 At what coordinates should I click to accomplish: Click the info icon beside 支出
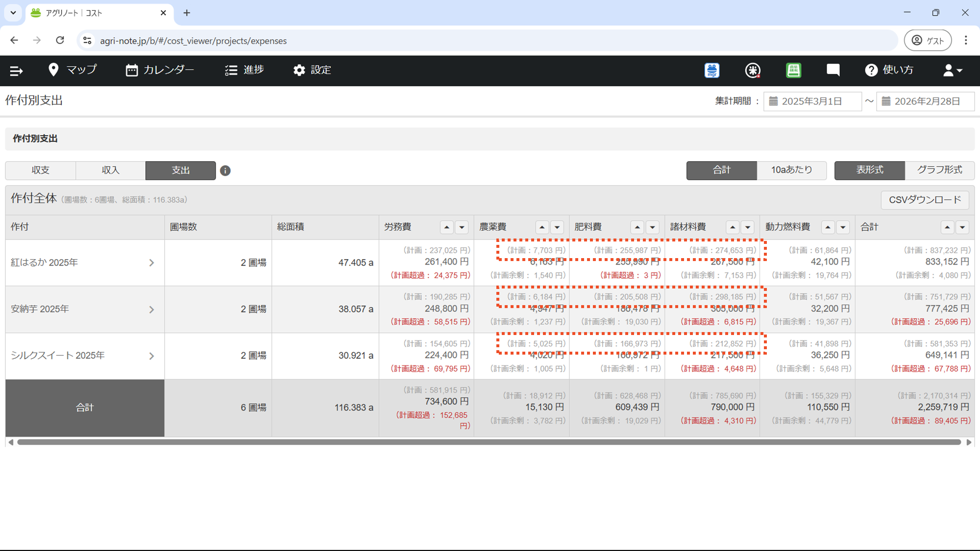click(x=225, y=170)
